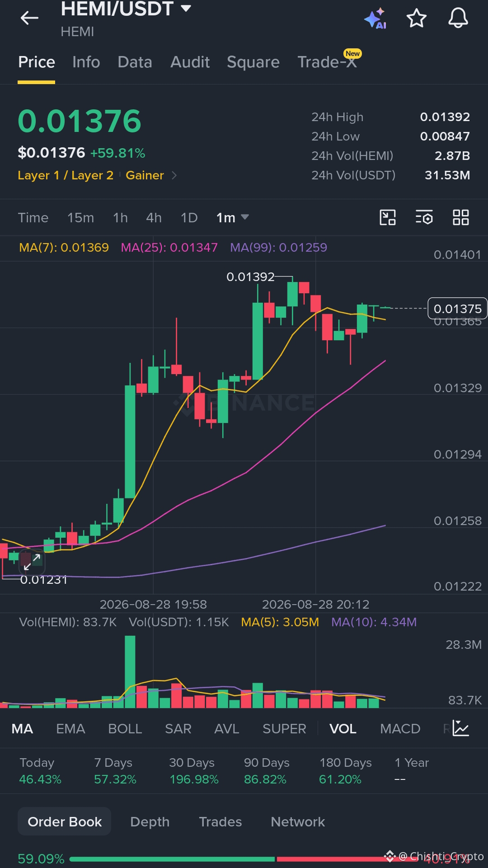Open the AI analysis sparkle icon
488x868 pixels.
(375, 19)
